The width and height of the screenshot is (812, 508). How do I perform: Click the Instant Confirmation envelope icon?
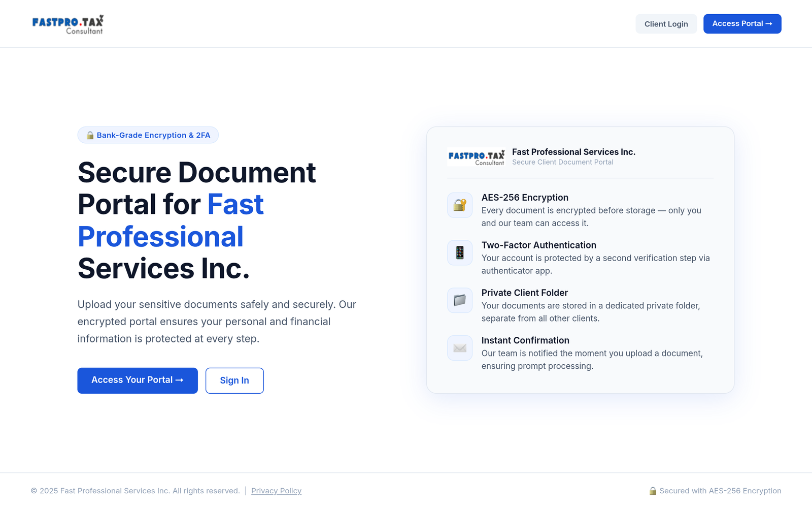click(x=460, y=348)
